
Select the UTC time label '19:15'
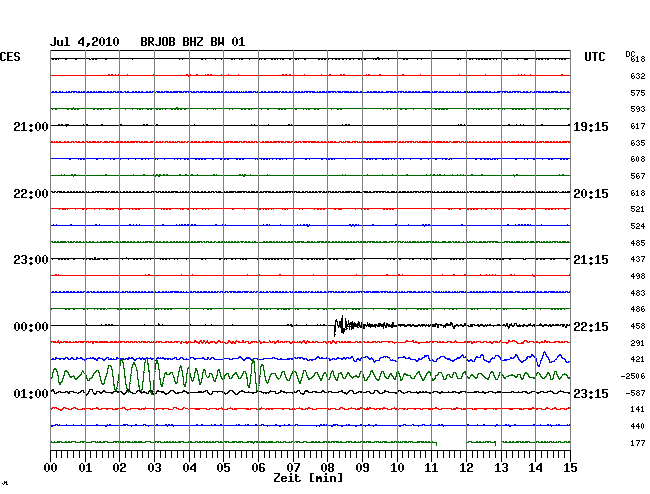tap(591, 127)
